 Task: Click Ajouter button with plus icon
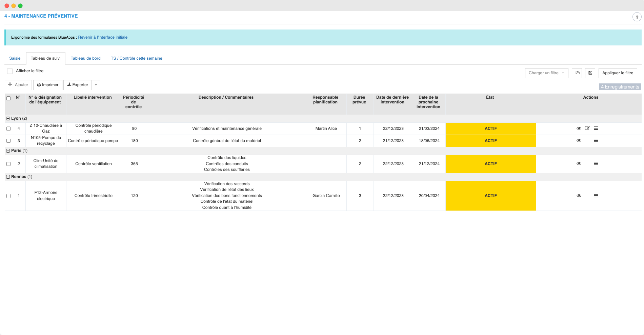coord(18,85)
